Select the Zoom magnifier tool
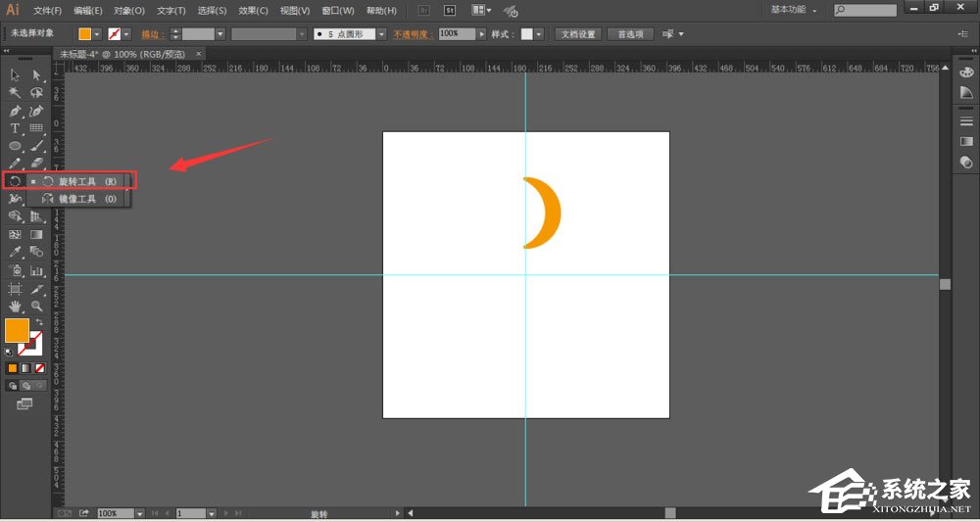 tap(36, 307)
